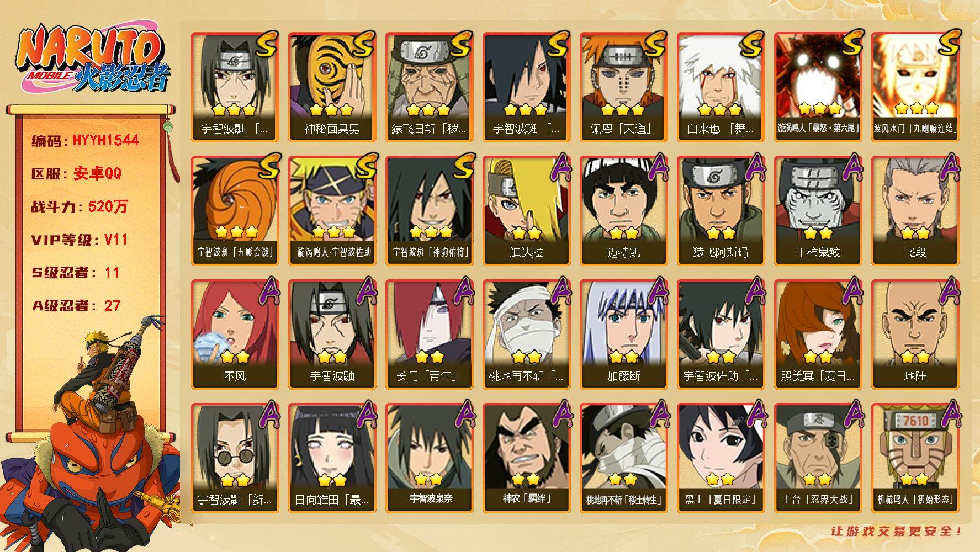Select the 神秘面具男 ninja card

(332, 87)
